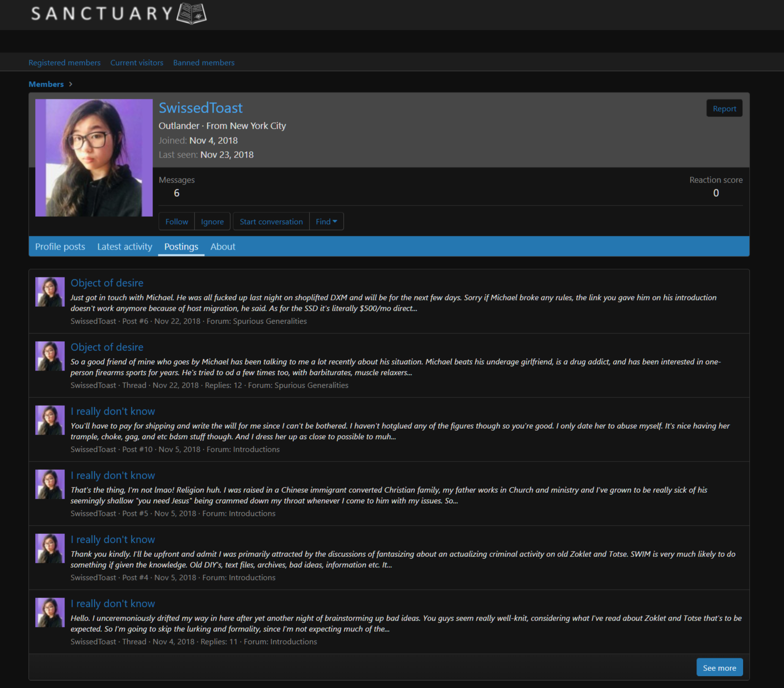Select the Postings tab
The height and width of the screenshot is (688, 784).
[181, 247]
